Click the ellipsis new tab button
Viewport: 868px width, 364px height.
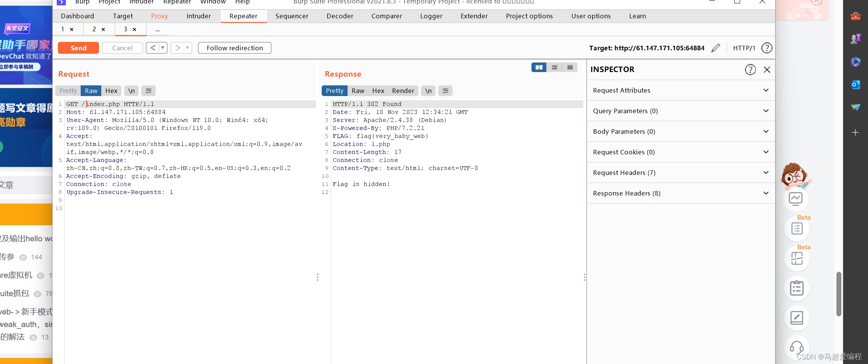click(x=157, y=29)
